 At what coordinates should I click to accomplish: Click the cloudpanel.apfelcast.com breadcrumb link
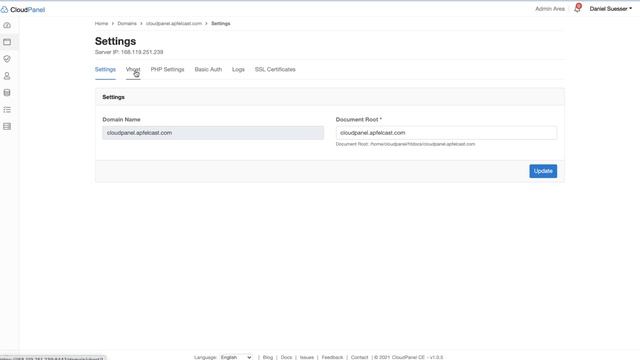pyautogui.click(x=174, y=23)
